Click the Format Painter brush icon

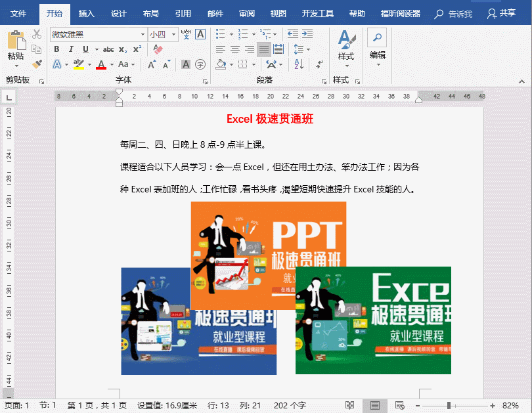tap(37, 64)
